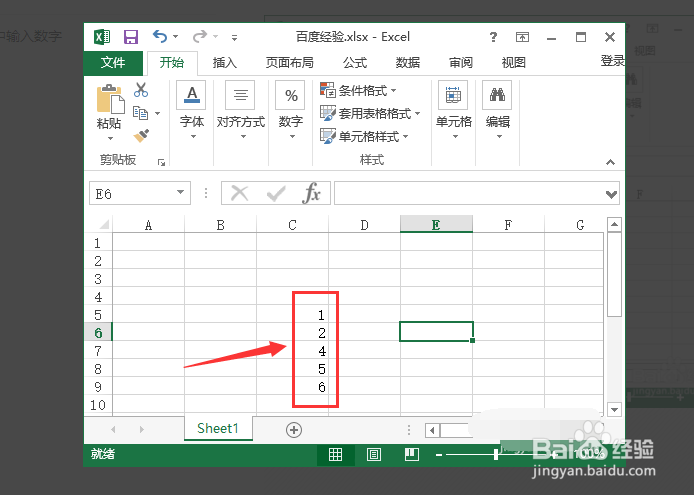Undo the last action
Image resolution: width=694 pixels, height=495 pixels.
point(160,36)
